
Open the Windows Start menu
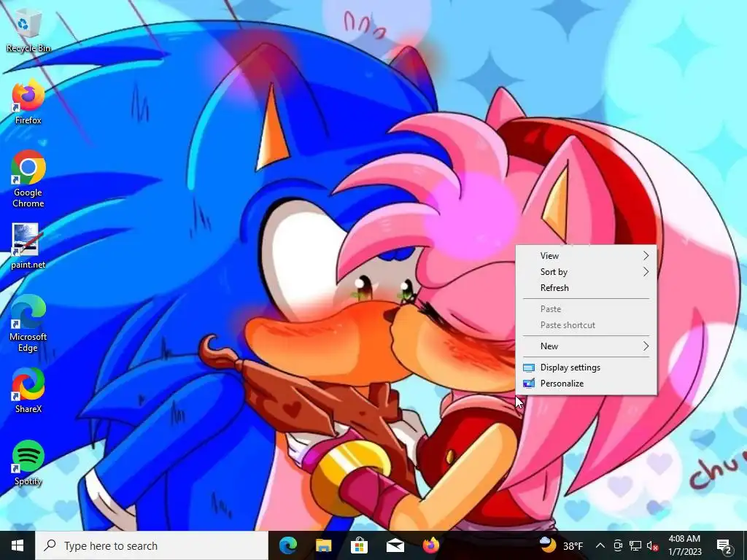(x=18, y=545)
